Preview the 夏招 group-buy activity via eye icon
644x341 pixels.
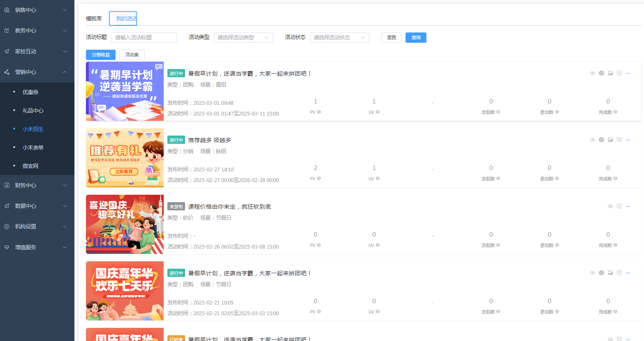(x=593, y=73)
